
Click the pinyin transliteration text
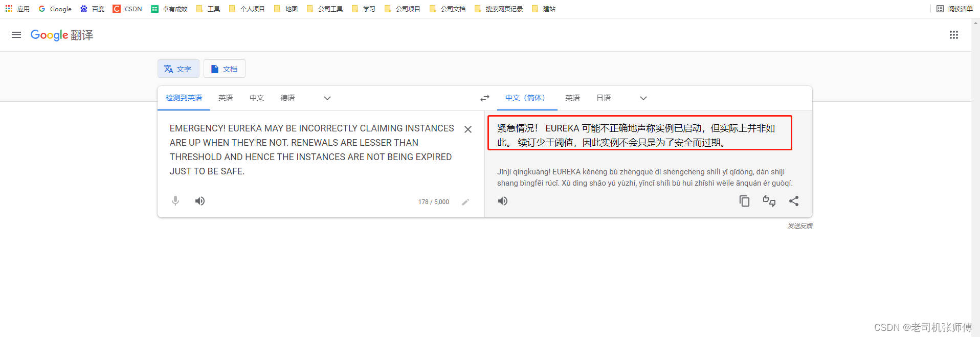[644, 177]
